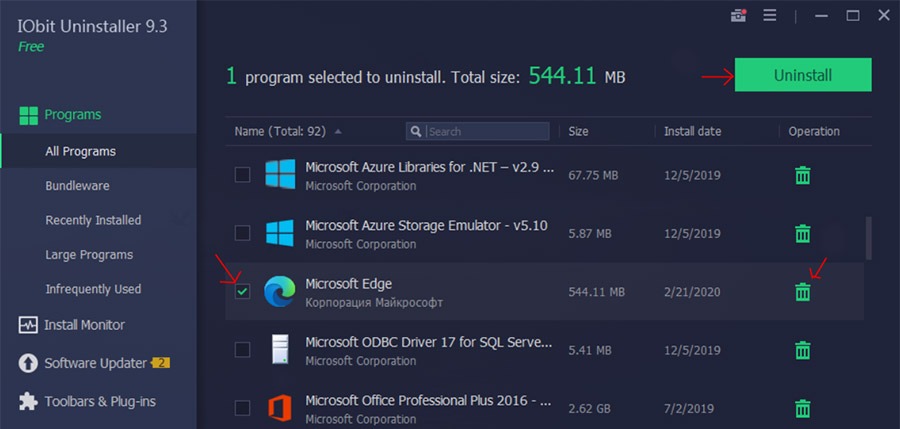This screenshot has width=900, height=429.
Task: Open the hamburger options menu
Action: pos(770,16)
